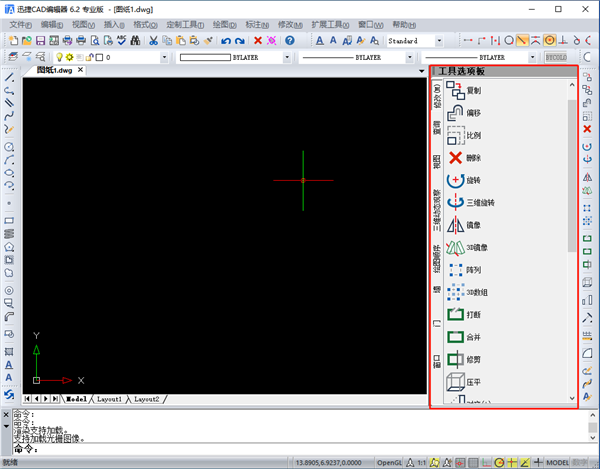Open the document tab list arrow

tap(421, 71)
